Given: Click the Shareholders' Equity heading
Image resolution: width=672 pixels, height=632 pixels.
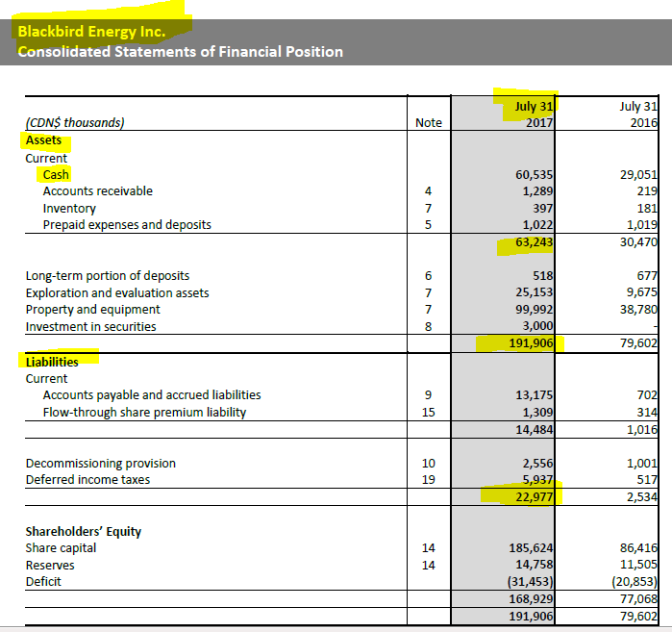Looking at the screenshot, I should 83,532.
